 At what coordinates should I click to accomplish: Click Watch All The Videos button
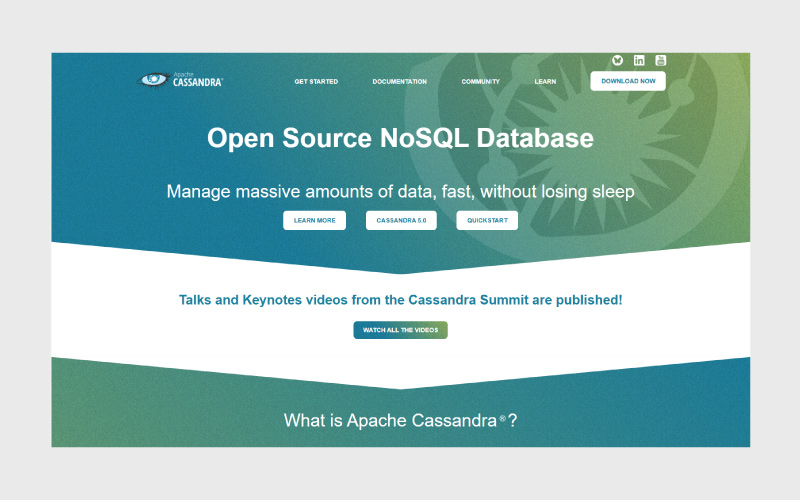pyautogui.click(x=401, y=330)
